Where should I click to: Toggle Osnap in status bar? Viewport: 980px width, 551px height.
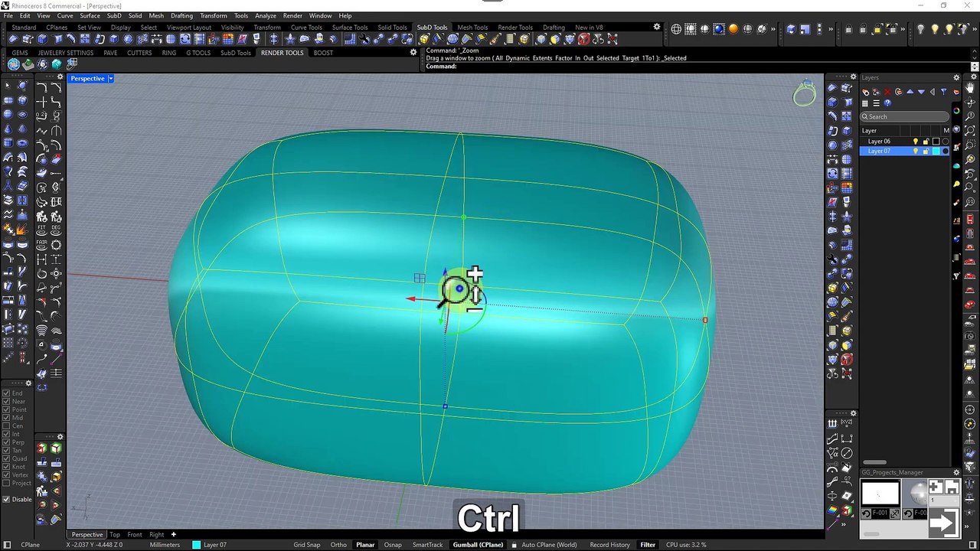(393, 545)
